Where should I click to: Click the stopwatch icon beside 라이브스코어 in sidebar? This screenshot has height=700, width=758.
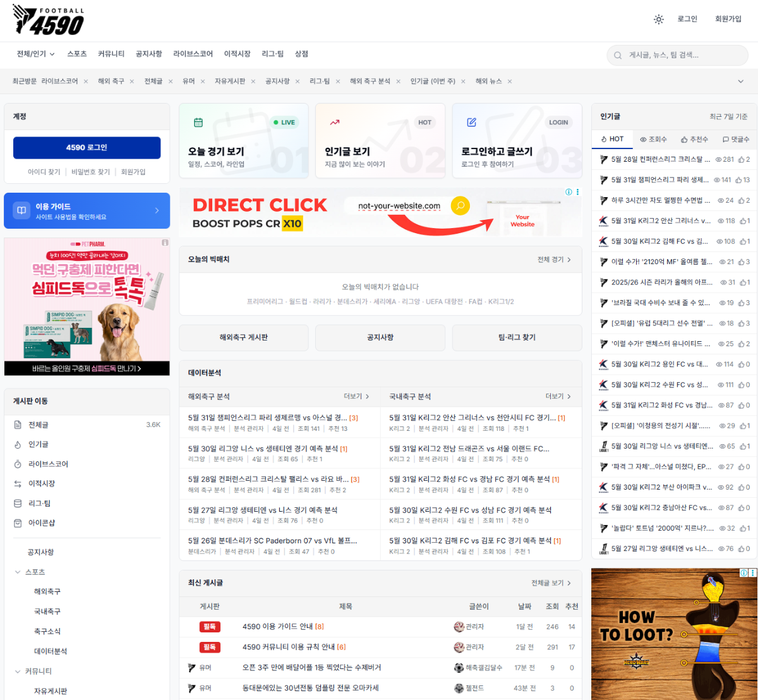pos(18,464)
